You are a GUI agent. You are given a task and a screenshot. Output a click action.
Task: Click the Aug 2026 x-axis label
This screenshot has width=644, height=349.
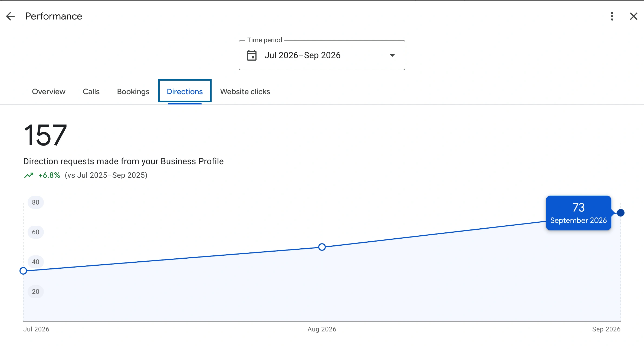(x=322, y=329)
